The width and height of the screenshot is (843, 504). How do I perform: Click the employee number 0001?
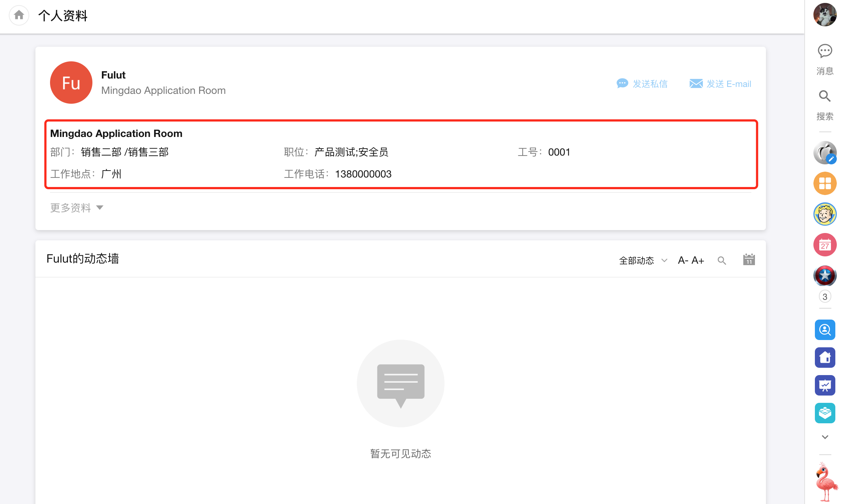click(x=559, y=152)
